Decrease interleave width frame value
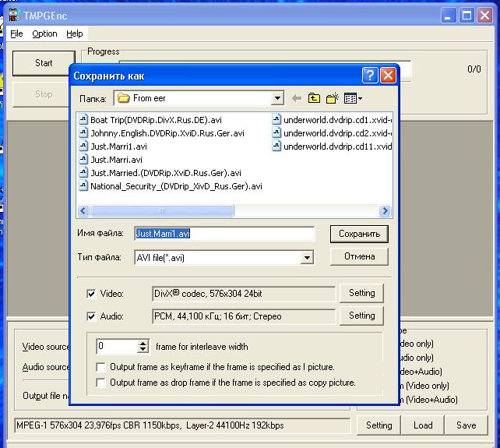The width and height of the screenshot is (500, 448). click(x=143, y=349)
